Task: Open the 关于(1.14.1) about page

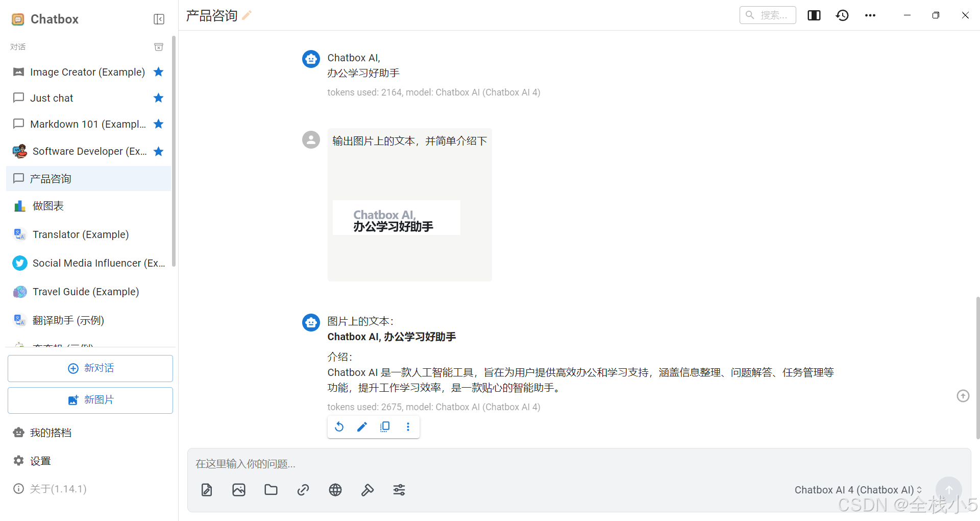Action: (88, 489)
